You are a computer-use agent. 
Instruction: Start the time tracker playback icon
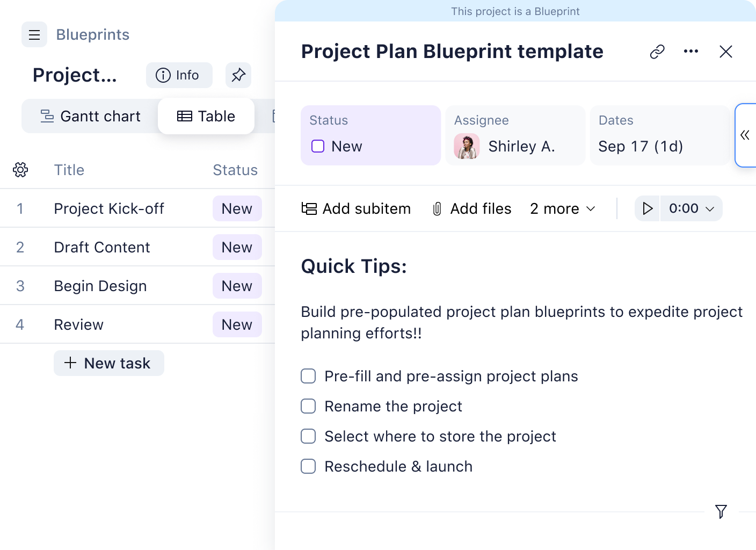(647, 208)
